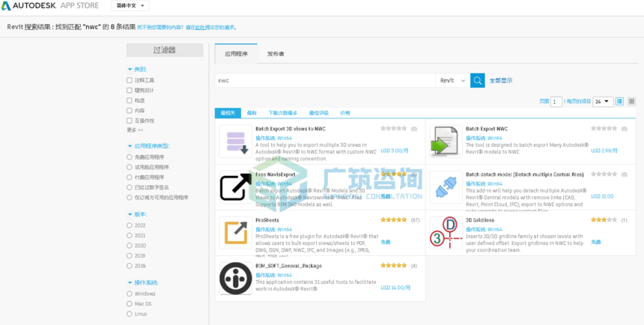Select the Linux operating system option

[130, 314]
